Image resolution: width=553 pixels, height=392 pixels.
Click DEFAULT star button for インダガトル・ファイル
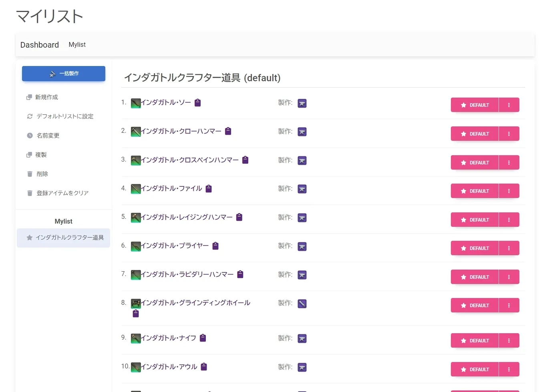pyautogui.click(x=475, y=191)
